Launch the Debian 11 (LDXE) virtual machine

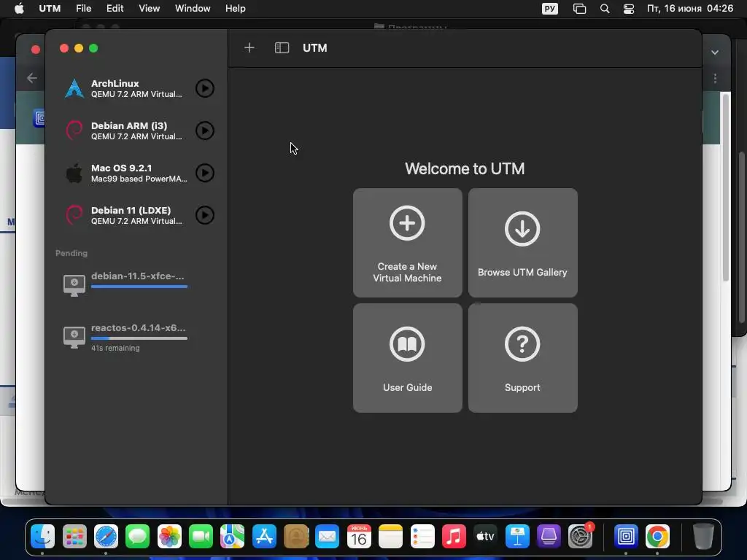(205, 215)
